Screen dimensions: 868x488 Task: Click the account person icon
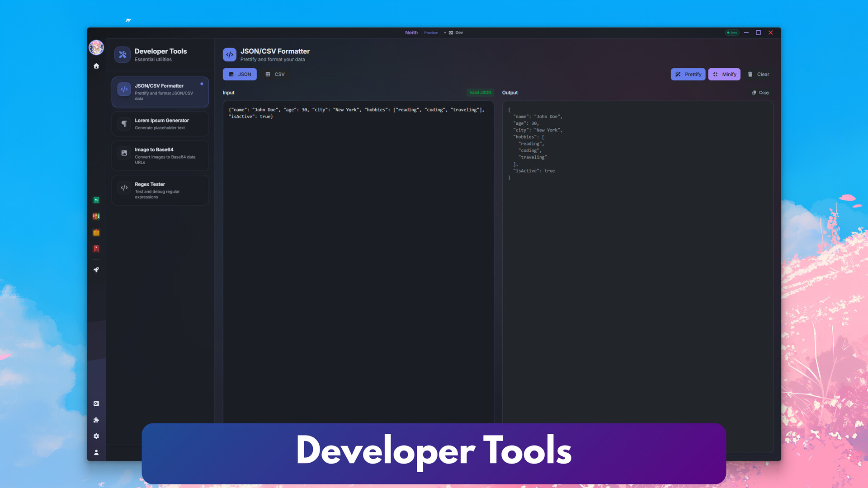pos(96,452)
